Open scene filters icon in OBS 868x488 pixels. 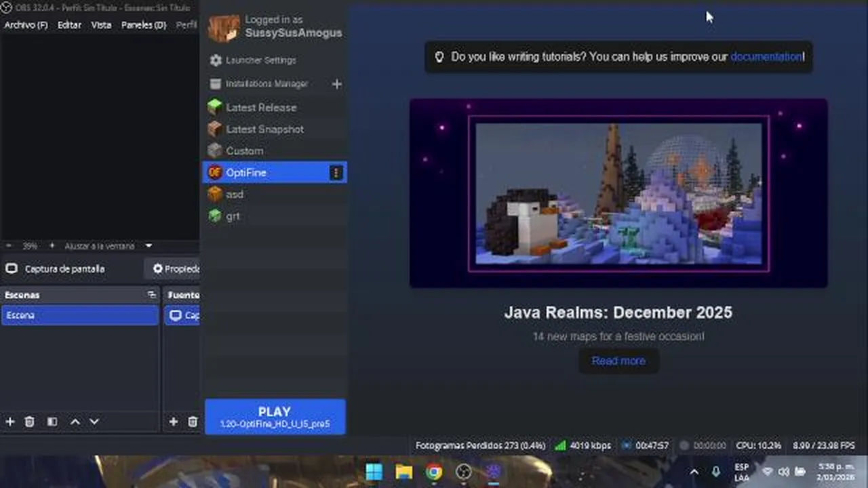click(x=52, y=422)
